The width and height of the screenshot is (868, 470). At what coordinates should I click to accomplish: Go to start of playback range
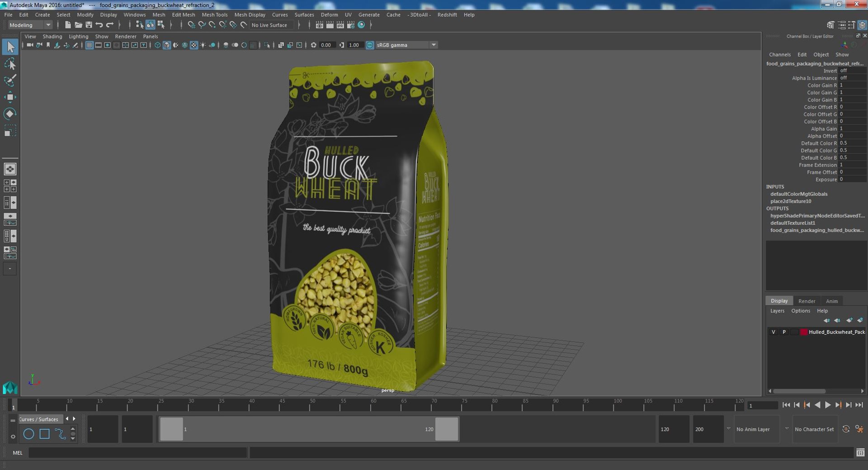pyautogui.click(x=786, y=405)
